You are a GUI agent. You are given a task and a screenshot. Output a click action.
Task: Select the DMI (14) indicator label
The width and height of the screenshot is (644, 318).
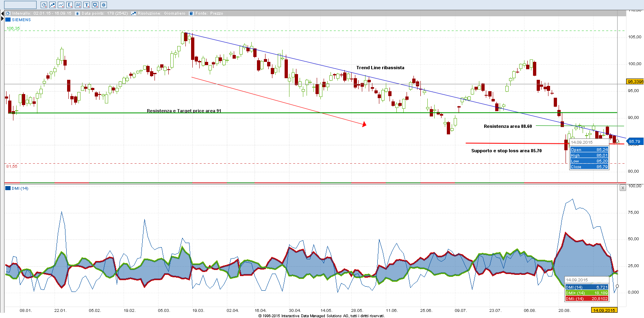tap(20, 188)
